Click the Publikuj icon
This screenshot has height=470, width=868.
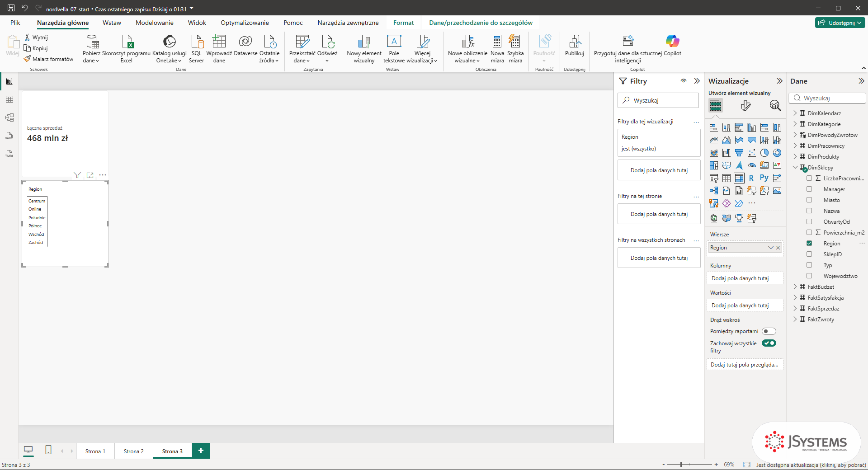575,45
